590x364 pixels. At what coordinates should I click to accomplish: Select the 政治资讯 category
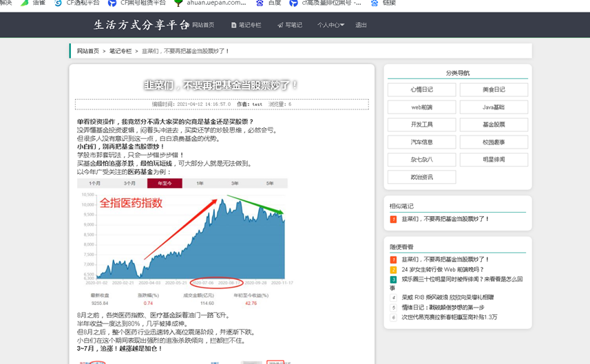pyautogui.click(x=421, y=177)
